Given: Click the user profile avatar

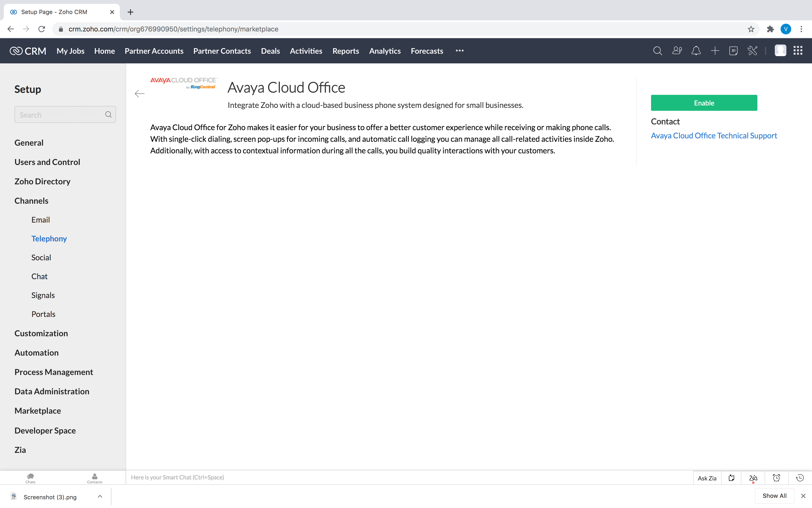Looking at the screenshot, I should 780,51.
